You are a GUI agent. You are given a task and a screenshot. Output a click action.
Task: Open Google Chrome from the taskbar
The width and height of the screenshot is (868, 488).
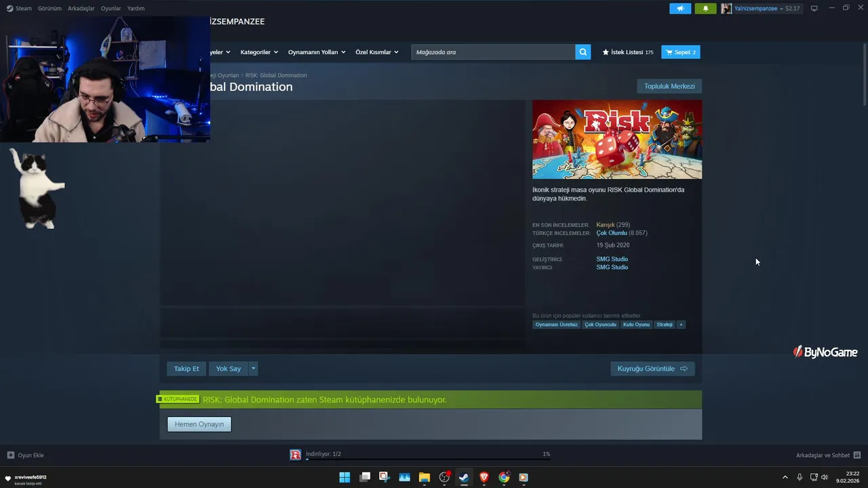coord(504,477)
